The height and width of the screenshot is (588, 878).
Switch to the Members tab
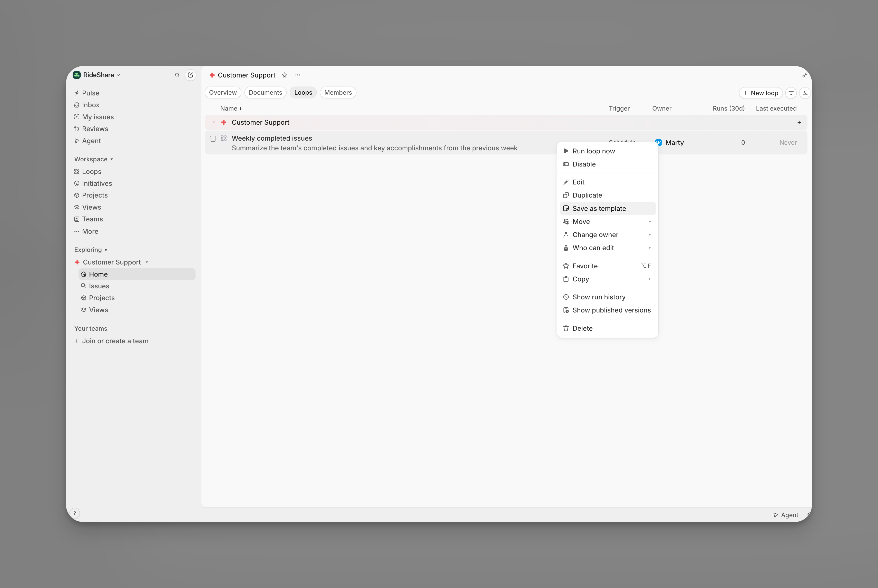(338, 93)
